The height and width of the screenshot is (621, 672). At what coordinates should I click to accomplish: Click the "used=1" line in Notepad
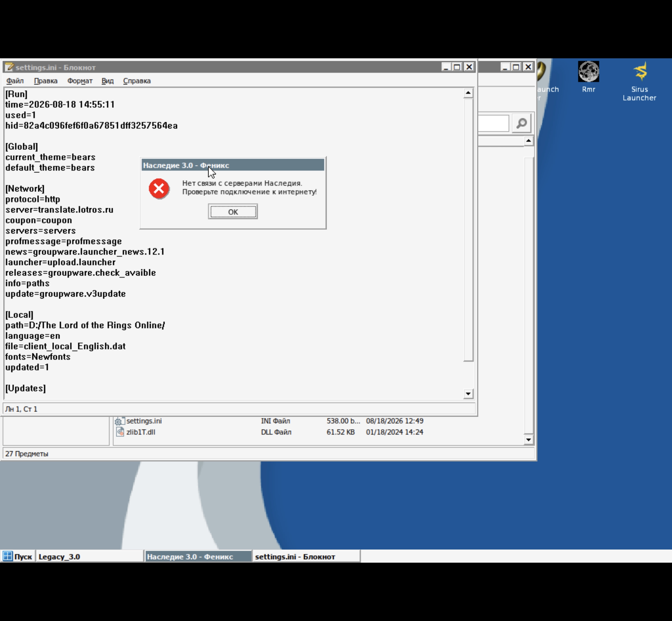pyautogui.click(x=21, y=115)
